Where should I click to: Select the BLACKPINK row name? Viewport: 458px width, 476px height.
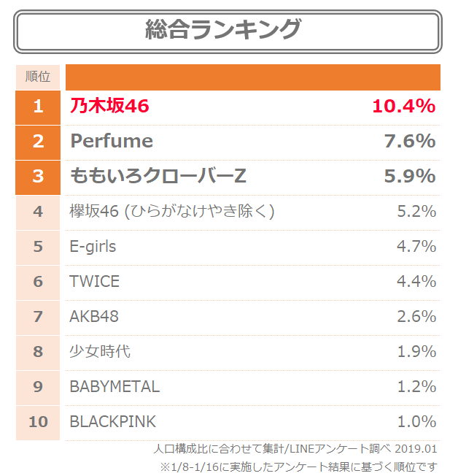pyautogui.click(x=113, y=422)
